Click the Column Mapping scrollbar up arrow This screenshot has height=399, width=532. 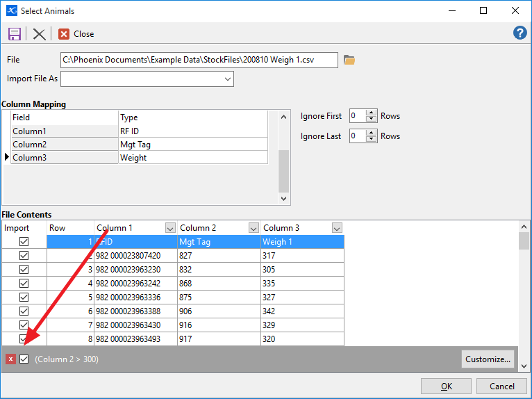click(283, 117)
